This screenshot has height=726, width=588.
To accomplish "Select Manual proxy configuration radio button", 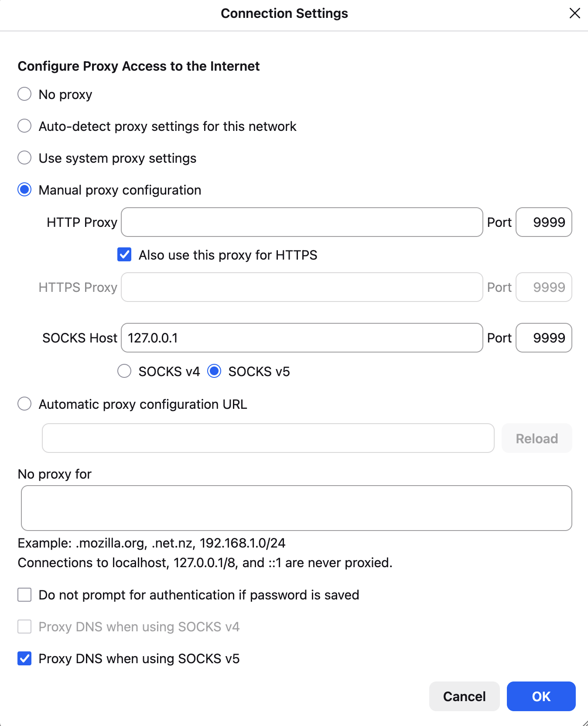I will (24, 190).
